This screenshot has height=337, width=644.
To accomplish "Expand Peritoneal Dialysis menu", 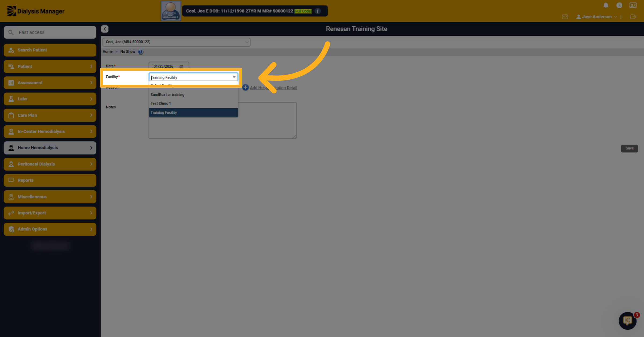I will point(50,164).
